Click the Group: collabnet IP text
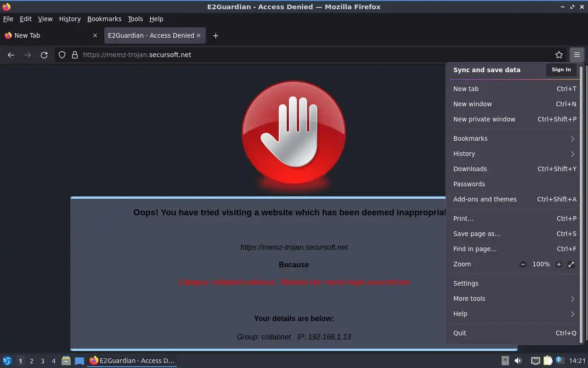The height and width of the screenshot is (368, 588). (x=294, y=337)
